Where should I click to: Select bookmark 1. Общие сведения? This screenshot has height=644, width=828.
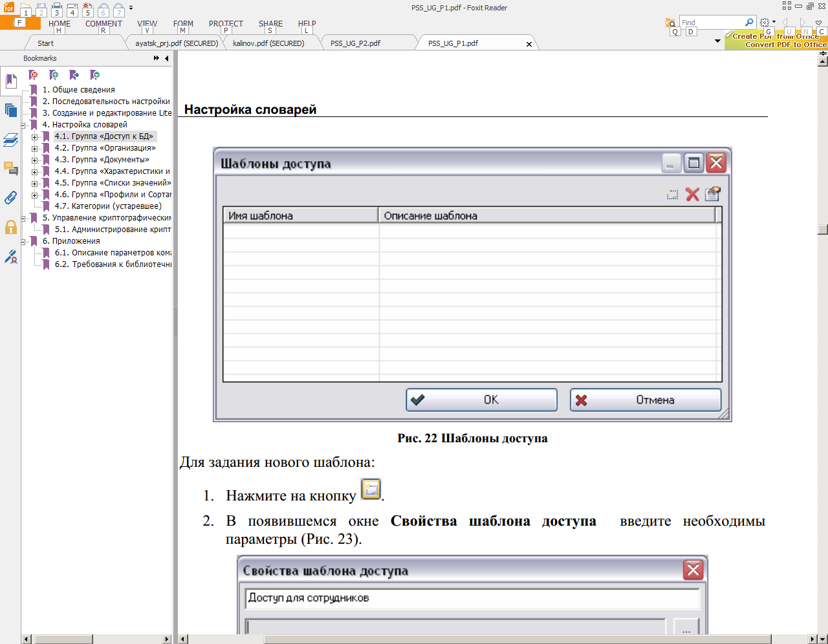78,90
